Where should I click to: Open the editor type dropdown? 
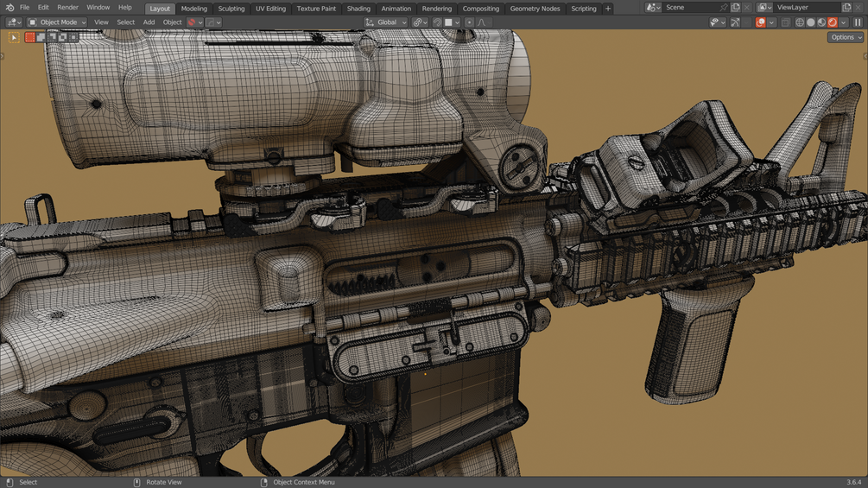[x=13, y=22]
